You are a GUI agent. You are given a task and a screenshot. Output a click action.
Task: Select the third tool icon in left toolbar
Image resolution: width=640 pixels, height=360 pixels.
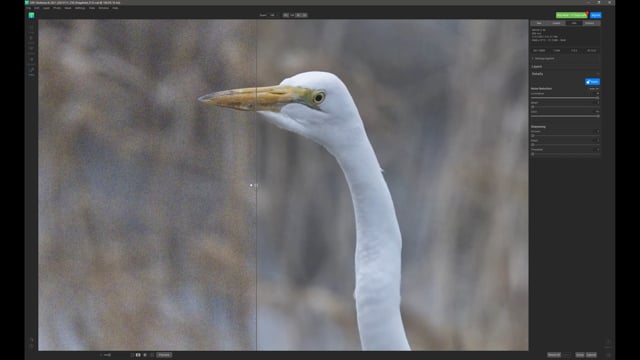click(31, 48)
